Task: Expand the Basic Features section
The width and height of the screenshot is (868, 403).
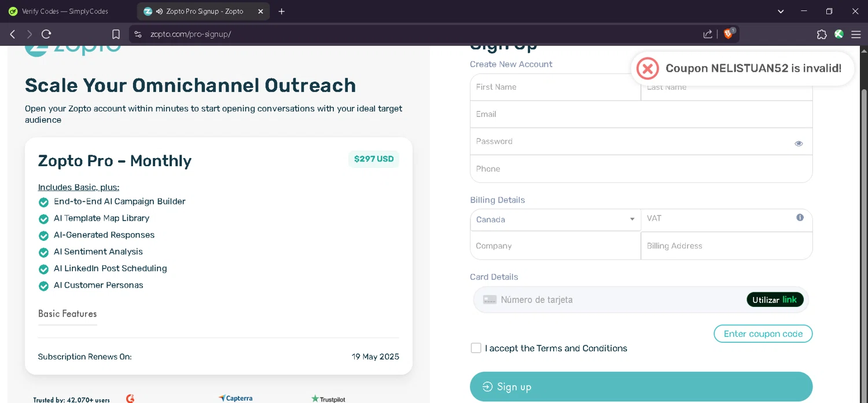Action: pyautogui.click(x=67, y=314)
